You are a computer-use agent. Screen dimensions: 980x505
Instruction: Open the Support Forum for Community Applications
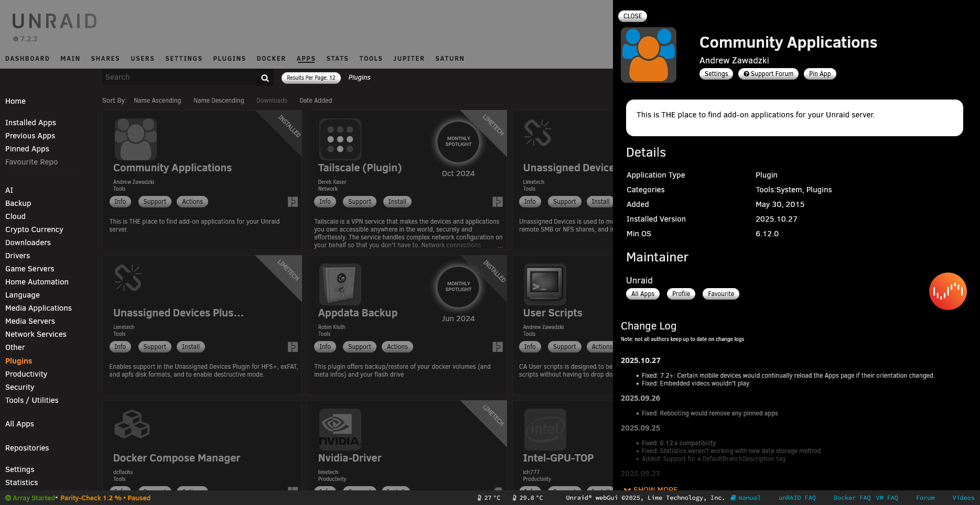pos(768,74)
